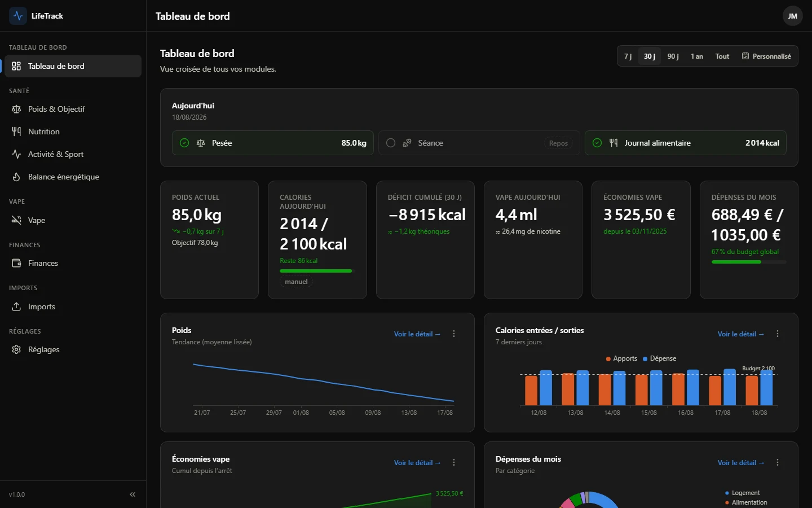Select the 30 j period tab
The image size is (812, 508).
(x=650, y=56)
